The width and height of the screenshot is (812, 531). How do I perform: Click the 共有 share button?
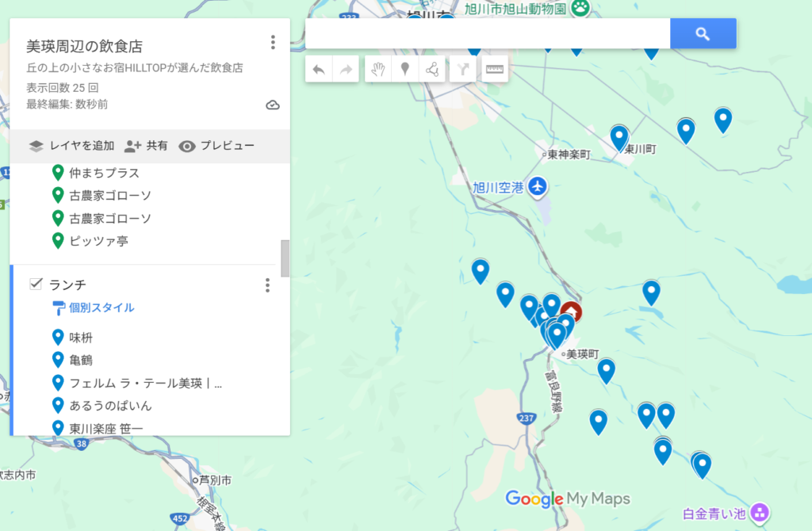[x=146, y=146]
